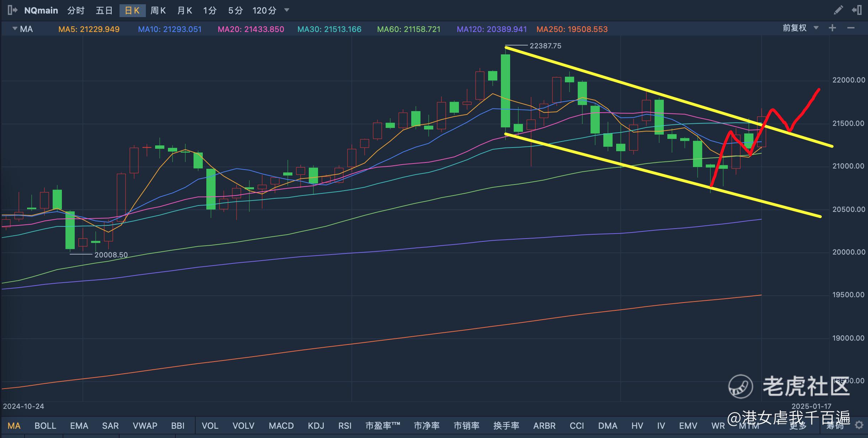The width and height of the screenshot is (868, 438).
Task: Show the 市净率 P/B indicator
Action: [427, 426]
